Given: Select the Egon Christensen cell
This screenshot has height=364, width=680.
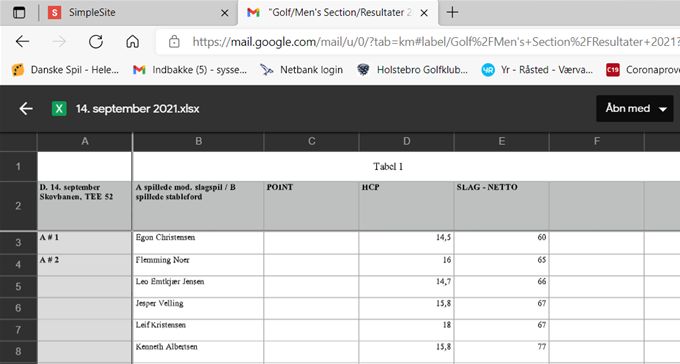Looking at the screenshot, I should click(198, 243).
